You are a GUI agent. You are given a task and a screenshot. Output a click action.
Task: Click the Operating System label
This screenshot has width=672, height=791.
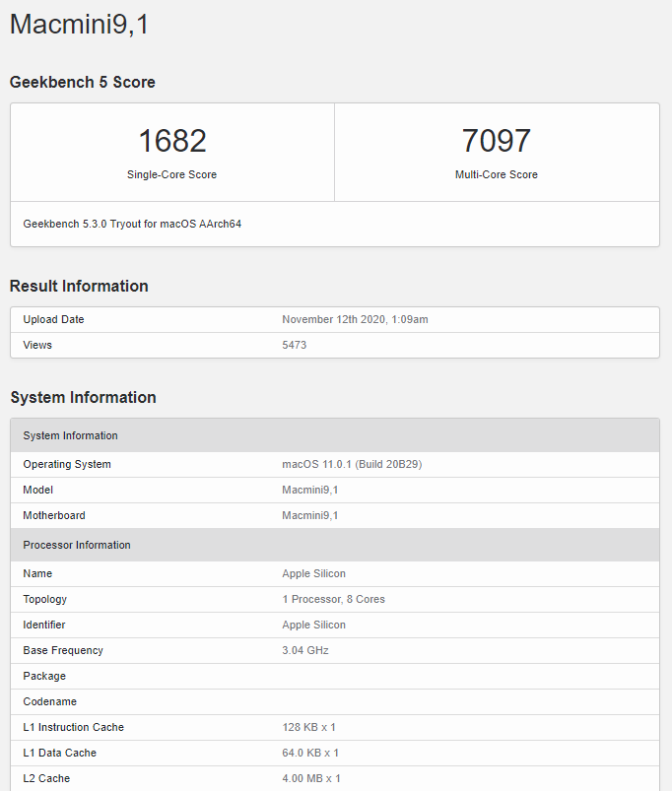(67, 464)
